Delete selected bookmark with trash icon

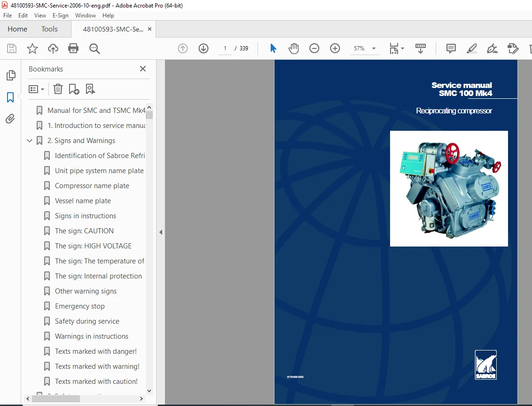coord(58,89)
